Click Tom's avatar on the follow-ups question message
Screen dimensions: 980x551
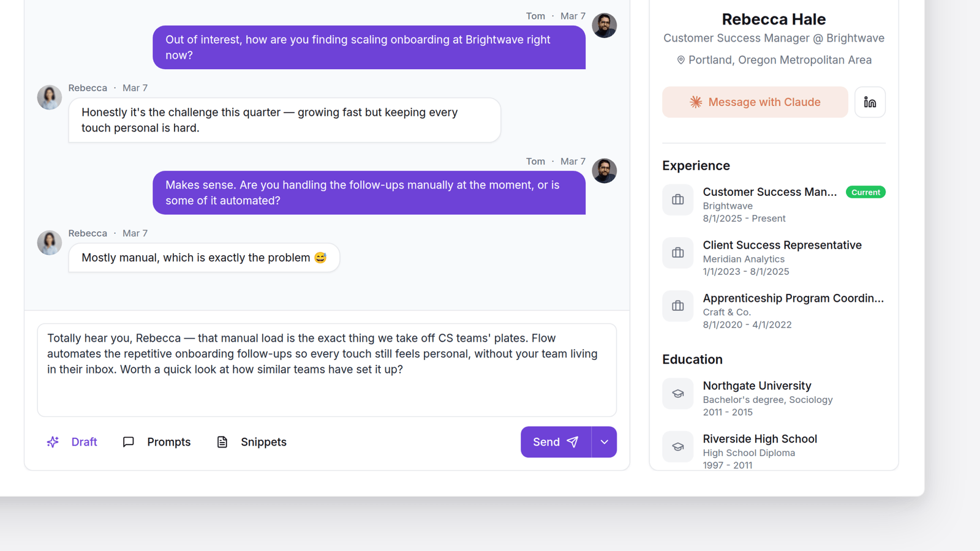(x=604, y=171)
